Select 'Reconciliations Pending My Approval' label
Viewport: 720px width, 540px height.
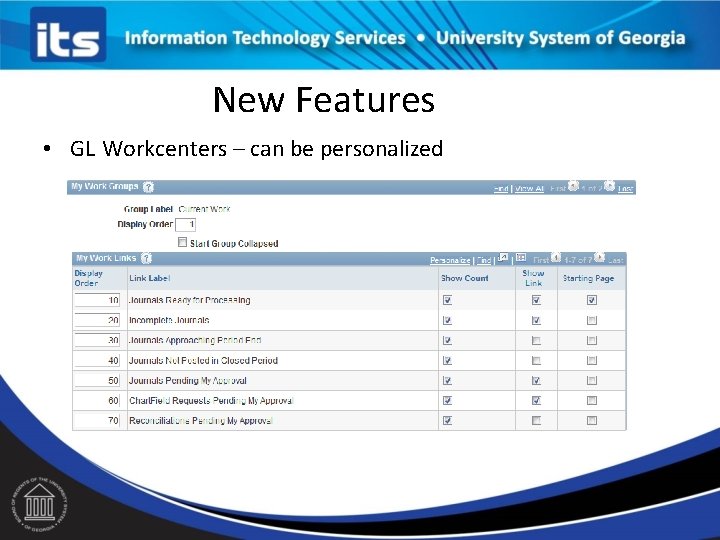pyautogui.click(x=201, y=421)
